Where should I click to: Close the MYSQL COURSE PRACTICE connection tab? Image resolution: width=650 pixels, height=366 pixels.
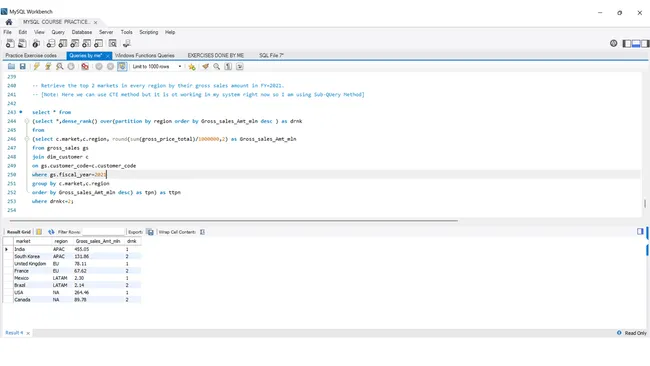(95, 22)
